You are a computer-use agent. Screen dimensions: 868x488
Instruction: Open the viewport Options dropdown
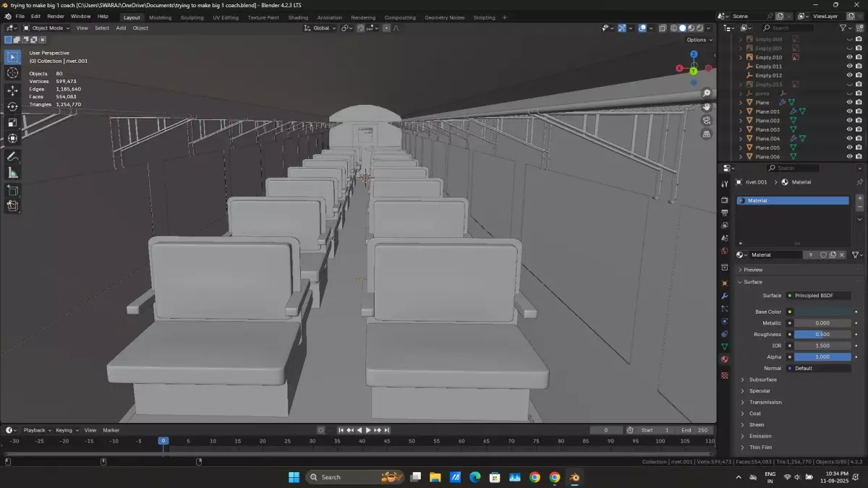[699, 40]
